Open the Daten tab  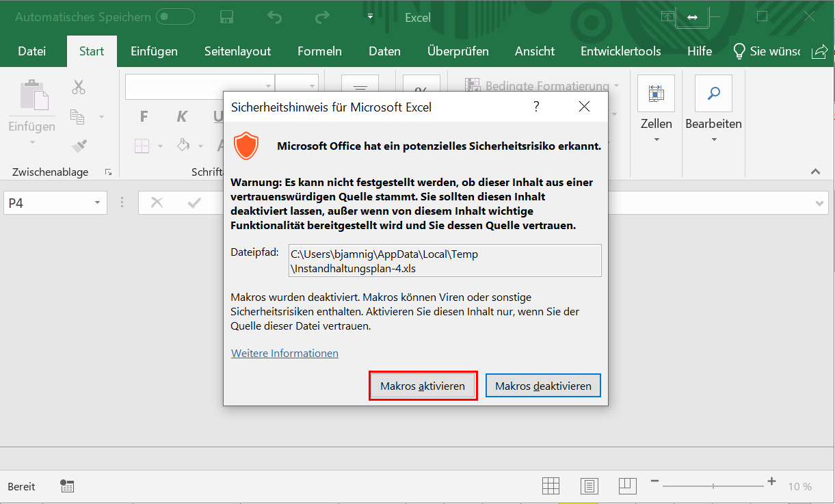(384, 51)
